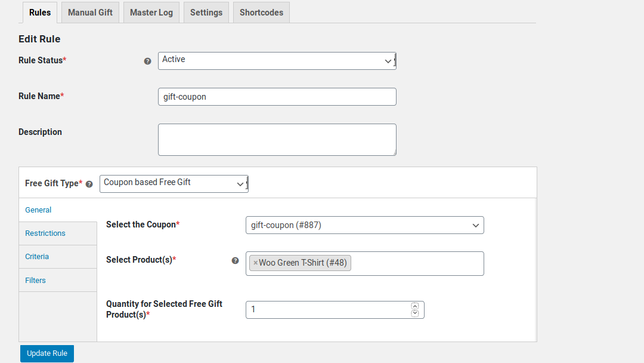This screenshot has width=644, height=363.
Task: Open the Criteria section
Action: click(x=37, y=257)
